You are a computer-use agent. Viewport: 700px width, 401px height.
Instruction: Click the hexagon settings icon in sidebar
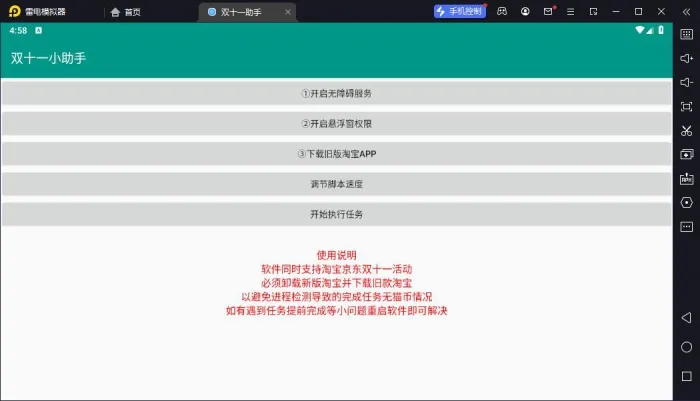[x=687, y=203]
